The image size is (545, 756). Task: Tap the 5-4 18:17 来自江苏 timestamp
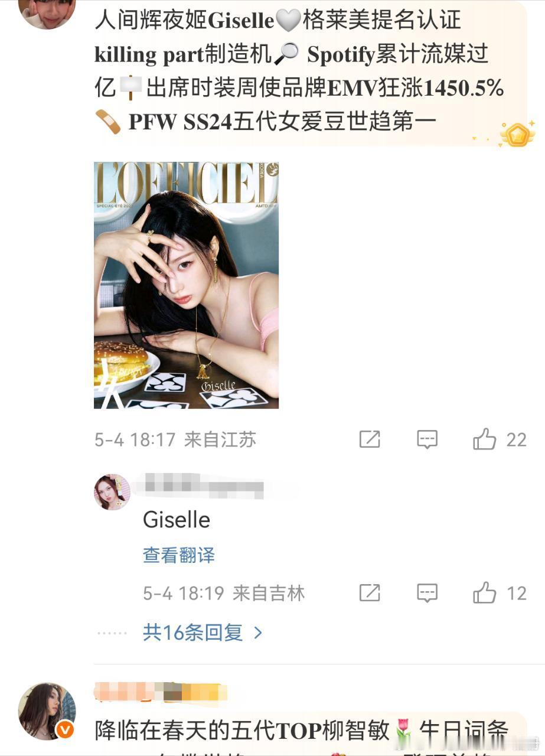click(x=175, y=440)
